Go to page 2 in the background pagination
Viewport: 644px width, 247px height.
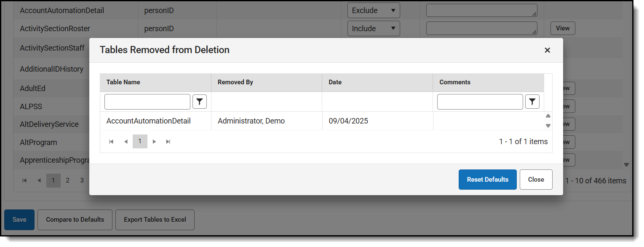point(67,180)
